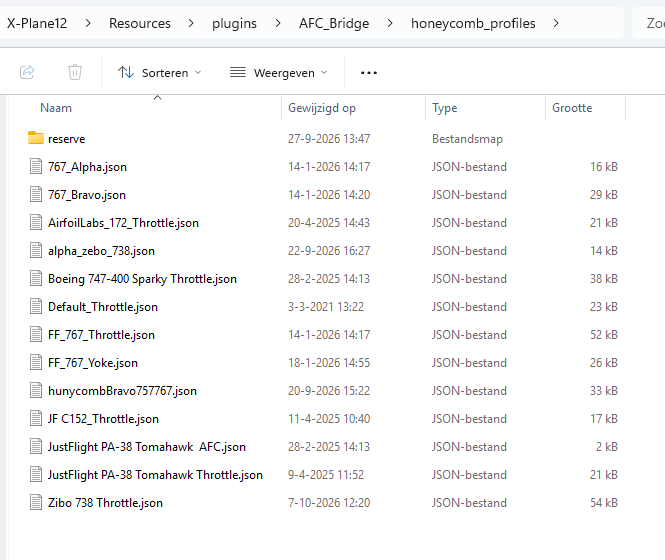Click the 54 kB size cell
Screen dimensions: 665x560
pyautogui.click(x=604, y=503)
